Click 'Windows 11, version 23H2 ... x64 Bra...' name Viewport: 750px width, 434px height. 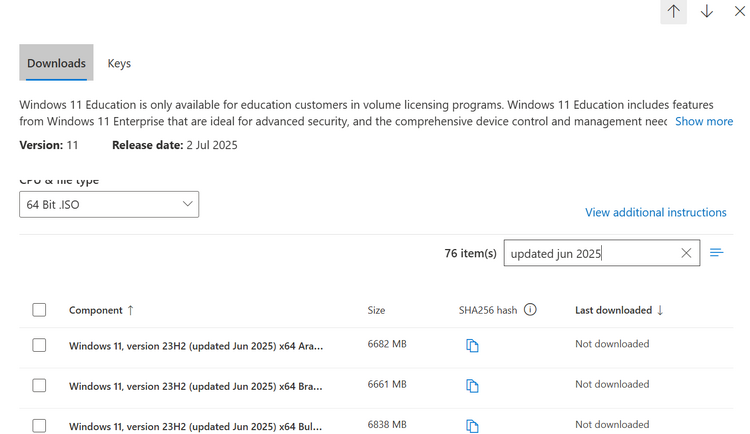tap(196, 386)
